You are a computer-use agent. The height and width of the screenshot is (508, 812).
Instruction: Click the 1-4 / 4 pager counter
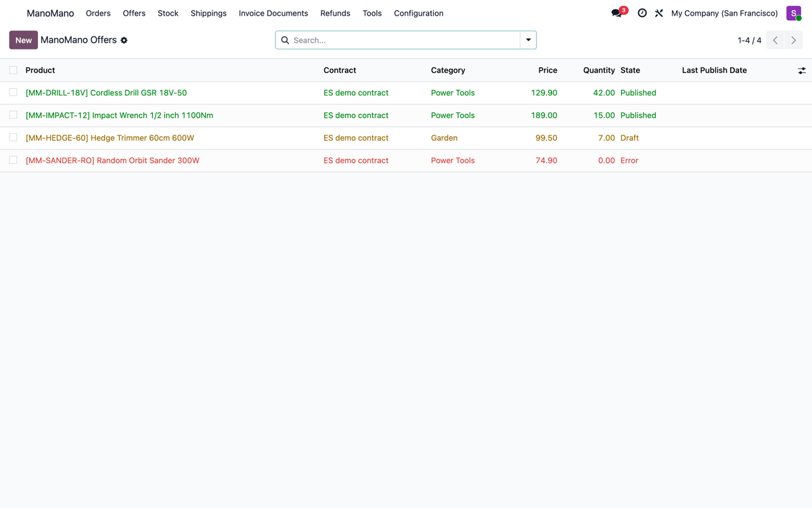tap(749, 41)
